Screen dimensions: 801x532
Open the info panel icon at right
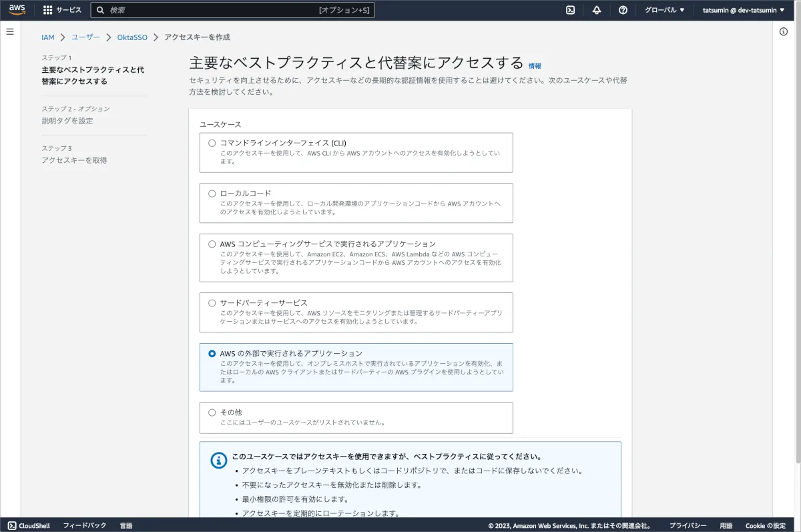pos(784,32)
